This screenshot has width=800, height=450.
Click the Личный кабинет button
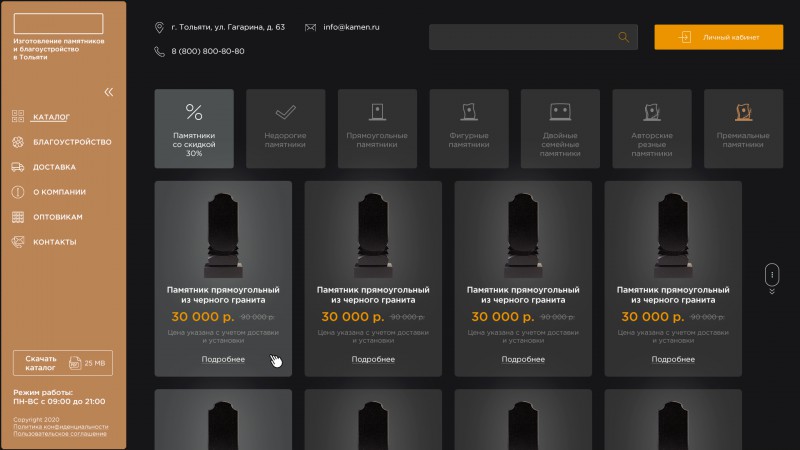tap(718, 37)
